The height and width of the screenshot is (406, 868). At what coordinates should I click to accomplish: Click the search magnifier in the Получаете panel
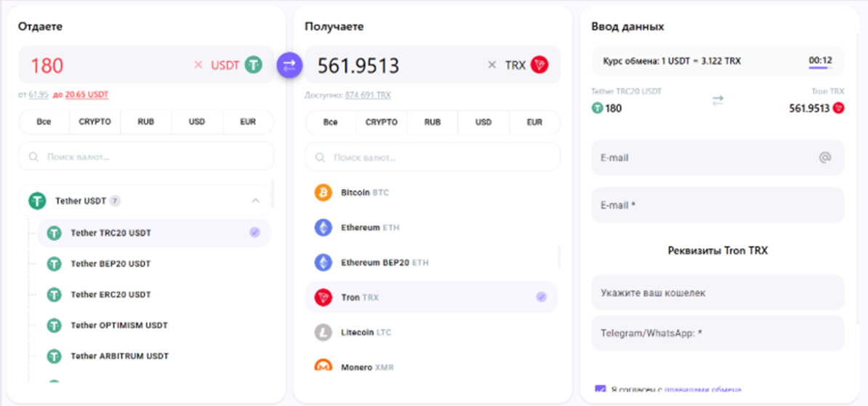(x=320, y=157)
